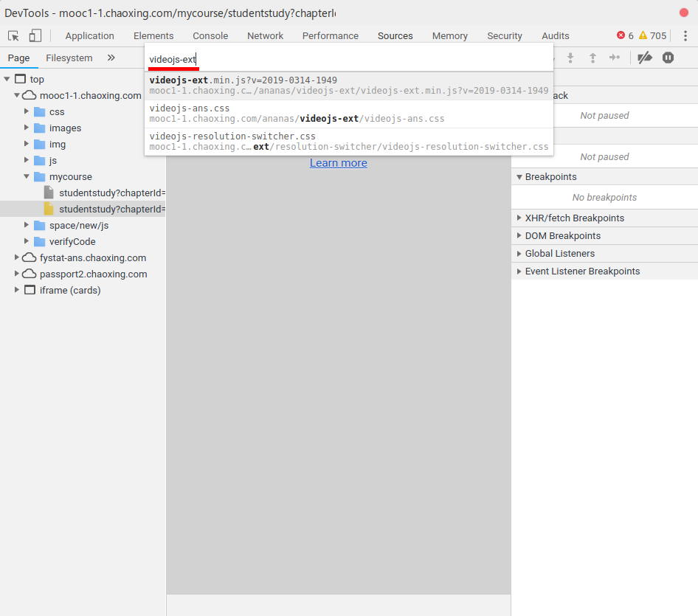The image size is (698, 616).
Task: Click the step debugger arrow icon
Action: (615, 58)
